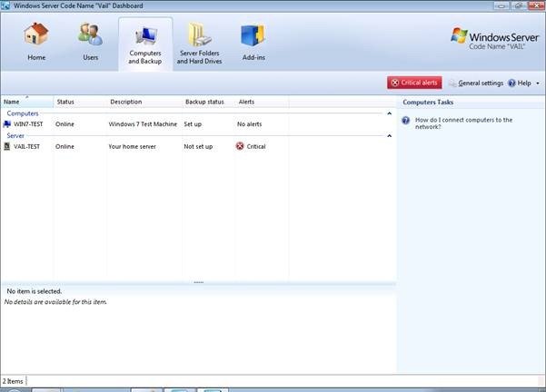Click the 'No item is selected.' text
This screenshot has width=546, height=392.
tap(35, 291)
